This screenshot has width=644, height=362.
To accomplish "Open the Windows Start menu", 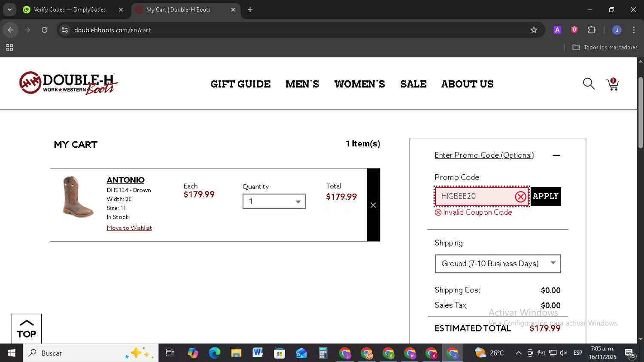I will 12,353.
